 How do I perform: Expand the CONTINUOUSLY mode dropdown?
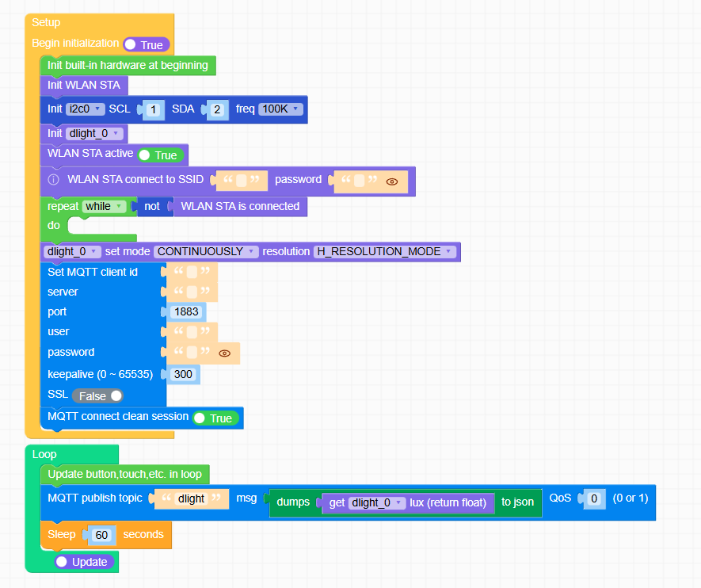(x=206, y=251)
